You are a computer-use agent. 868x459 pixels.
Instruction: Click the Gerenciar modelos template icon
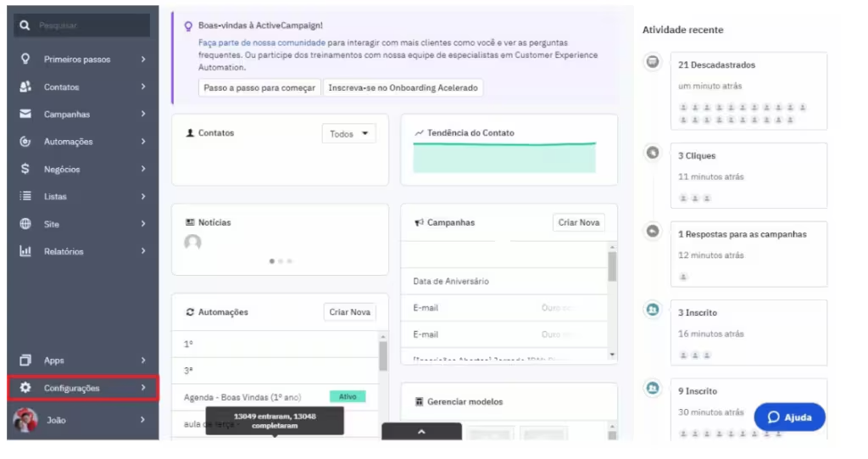click(419, 401)
